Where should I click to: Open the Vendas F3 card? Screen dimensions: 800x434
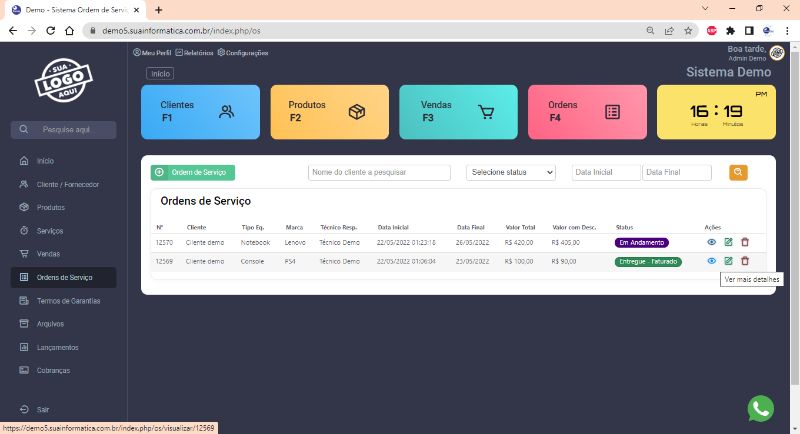click(458, 111)
